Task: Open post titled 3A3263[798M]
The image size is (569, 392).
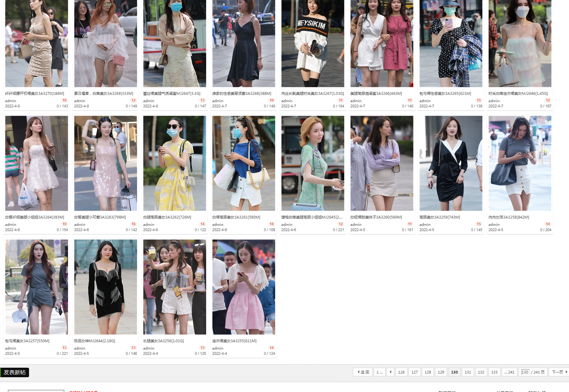Action: (100, 217)
